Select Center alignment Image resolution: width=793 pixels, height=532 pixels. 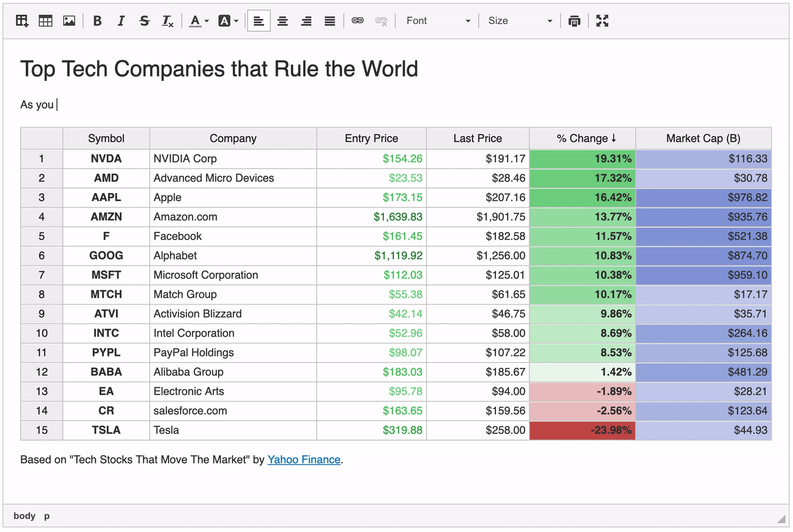[x=282, y=21]
